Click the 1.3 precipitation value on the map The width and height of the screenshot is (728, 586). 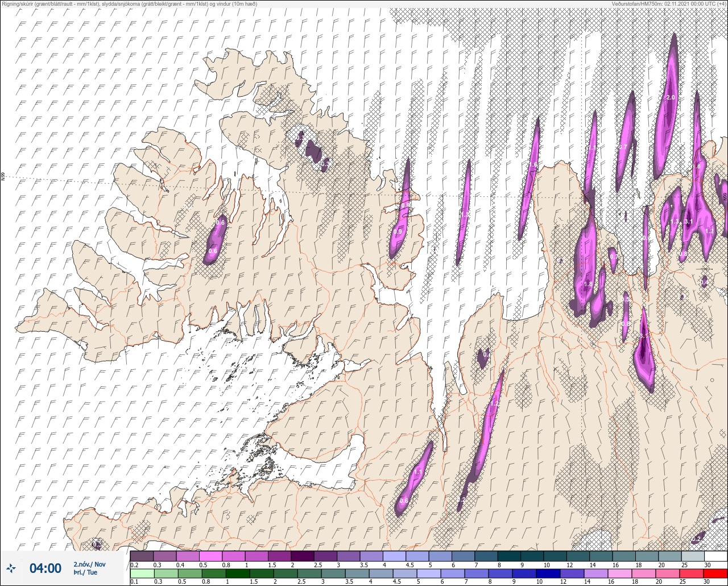point(675,222)
